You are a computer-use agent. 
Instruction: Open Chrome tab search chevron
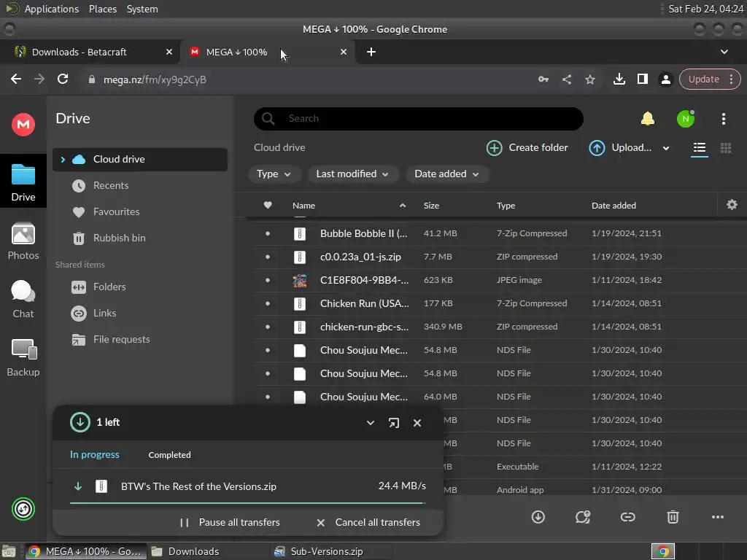(724, 52)
